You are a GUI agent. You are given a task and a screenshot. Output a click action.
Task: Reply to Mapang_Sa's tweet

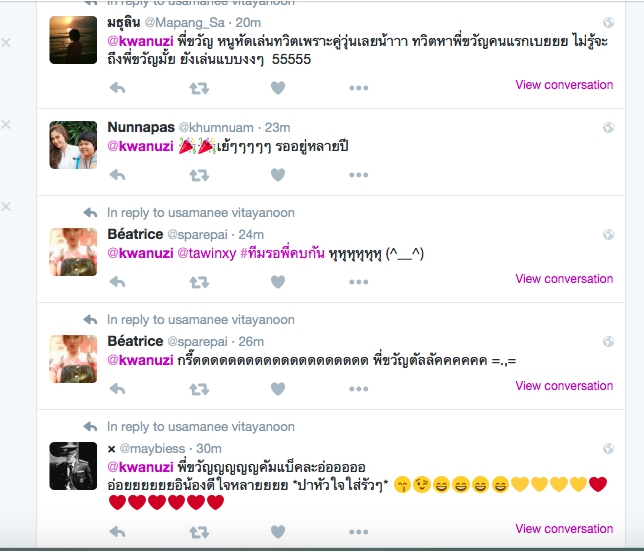[117, 88]
